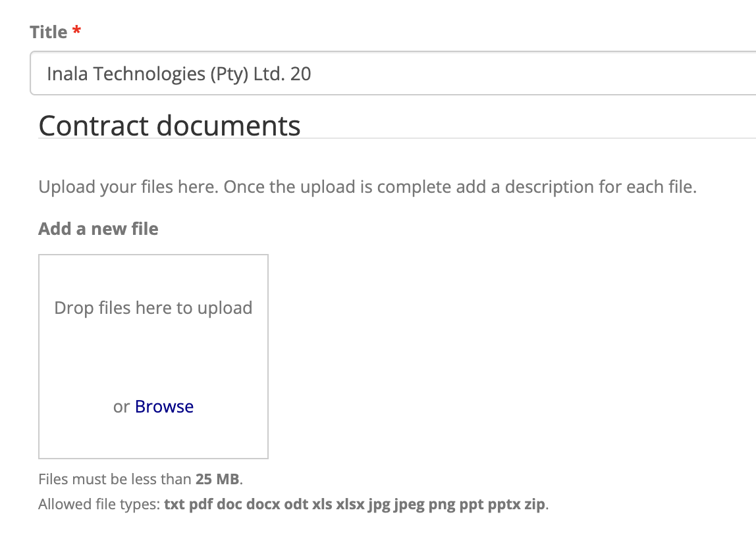The height and width of the screenshot is (554, 756).
Task: Click the red required asterisk next to Title
Action: (x=77, y=32)
